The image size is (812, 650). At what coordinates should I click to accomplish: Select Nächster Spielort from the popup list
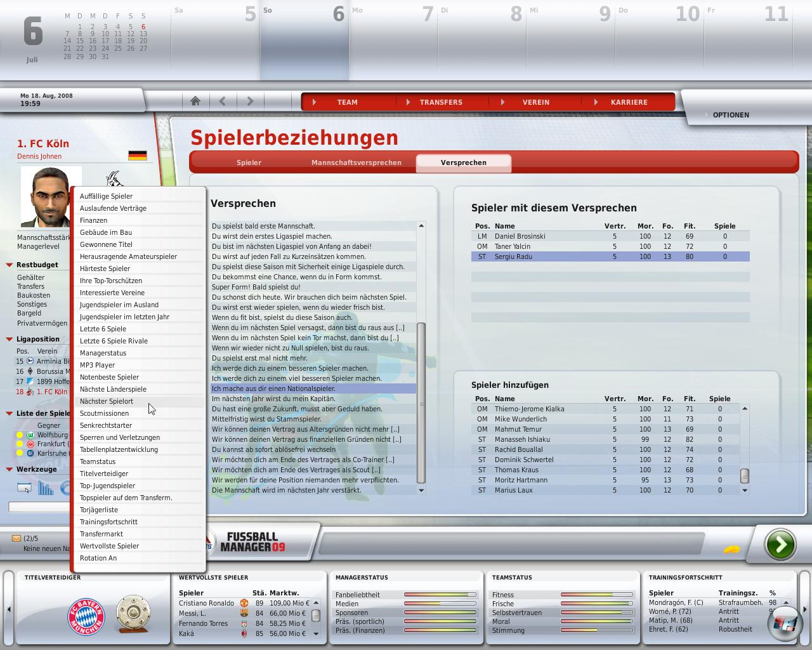click(107, 401)
